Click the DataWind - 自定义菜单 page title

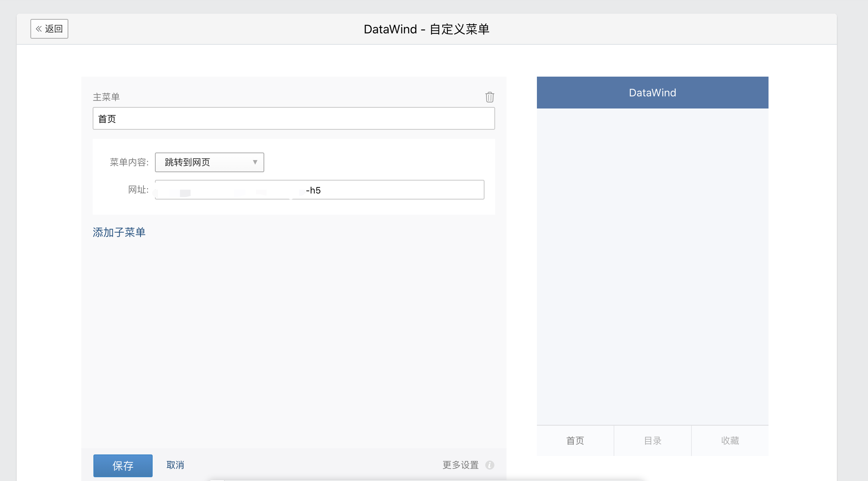tap(426, 29)
